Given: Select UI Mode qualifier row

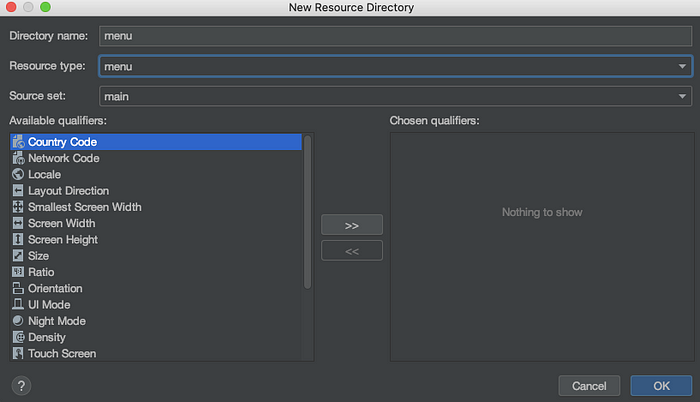Looking at the screenshot, I should (156, 304).
